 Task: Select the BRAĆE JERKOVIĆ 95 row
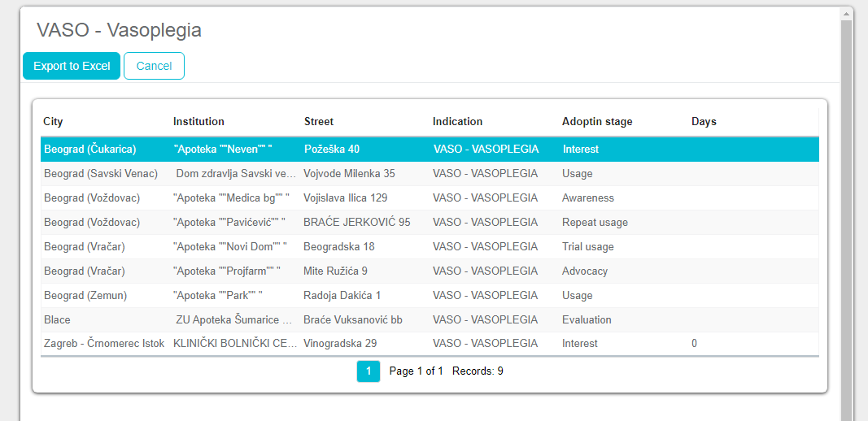(356, 223)
